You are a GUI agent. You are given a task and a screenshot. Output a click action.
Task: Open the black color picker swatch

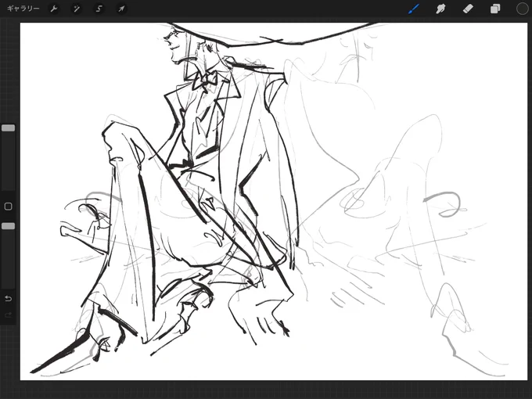[x=522, y=9]
